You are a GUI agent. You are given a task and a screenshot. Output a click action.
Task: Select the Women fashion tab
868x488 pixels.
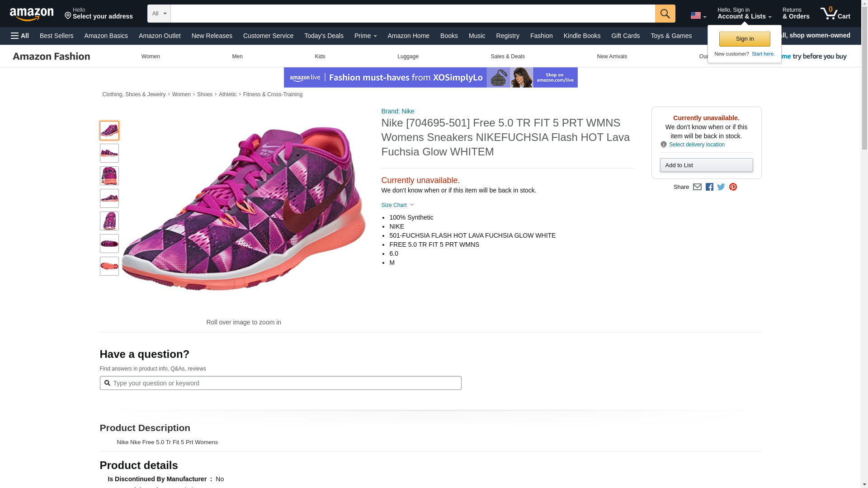[151, 56]
